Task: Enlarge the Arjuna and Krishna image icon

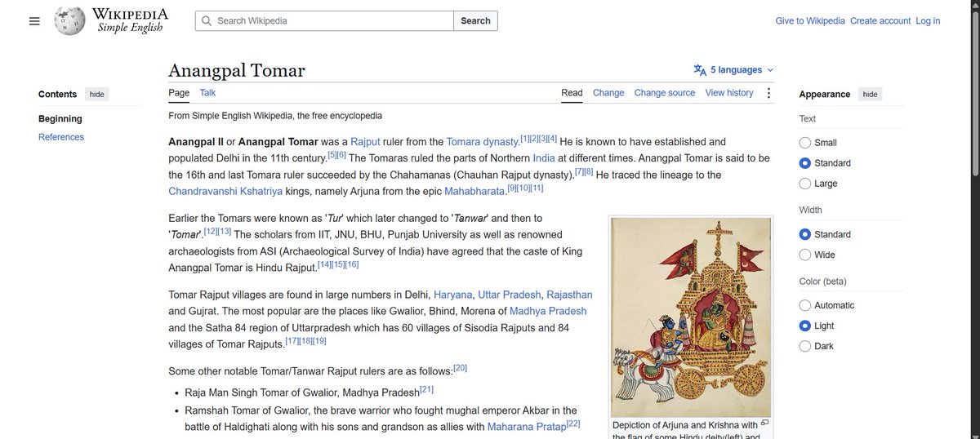Action: 764,423
